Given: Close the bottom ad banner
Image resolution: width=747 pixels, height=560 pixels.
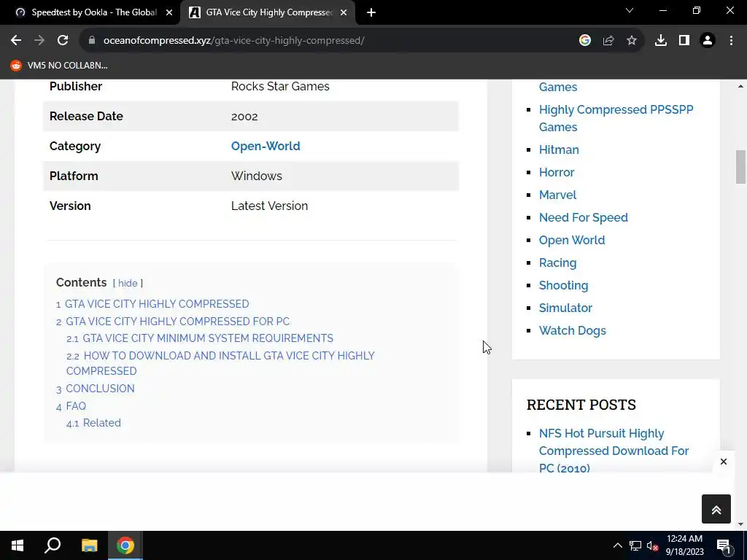Looking at the screenshot, I should (x=723, y=462).
